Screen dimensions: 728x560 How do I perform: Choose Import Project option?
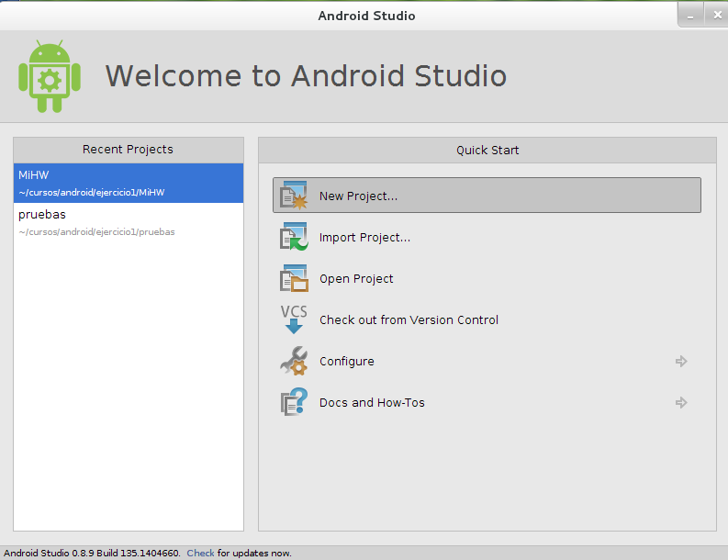364,238
